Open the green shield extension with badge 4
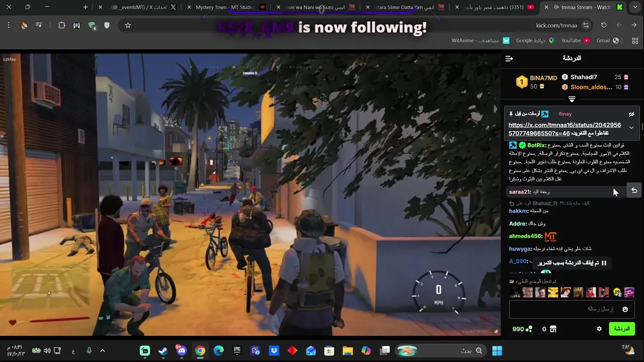The image size is (644, 362). [x=92, y=26]
